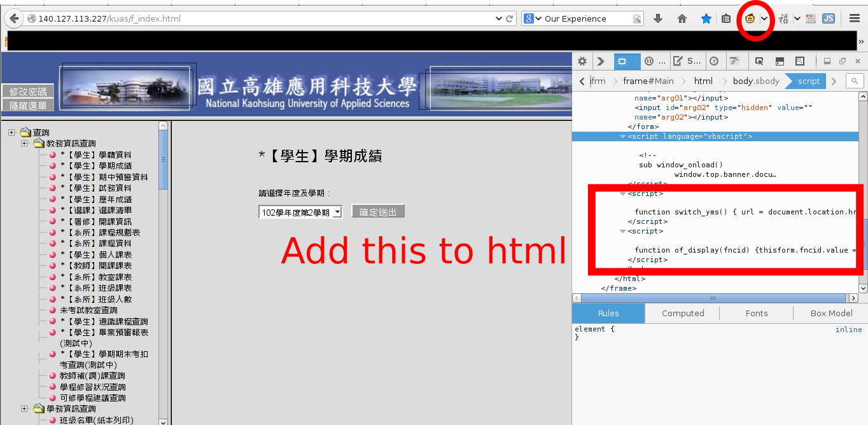Image resolution: width=868 pixels, height=425 pixels.
Task: Open the Firefox hamburger menu
Action: coord(855,19)
